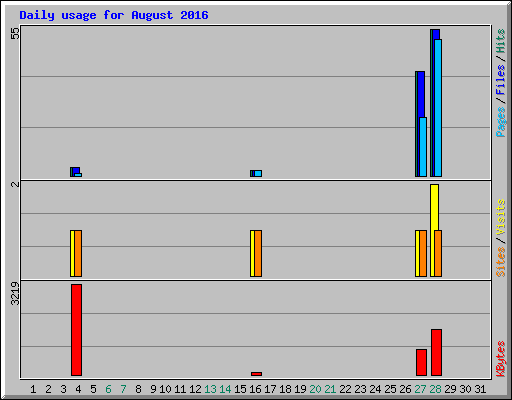This screenshot has width=512, height=400.
Task: Click the orange Sites bar for day 28
Action: 438,253
